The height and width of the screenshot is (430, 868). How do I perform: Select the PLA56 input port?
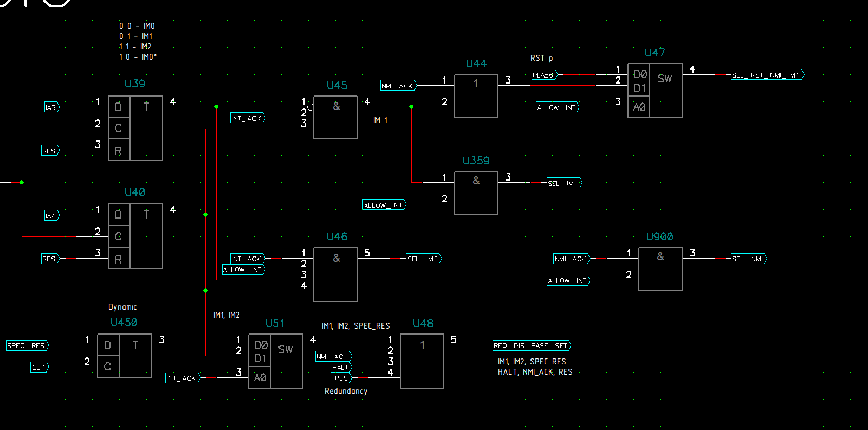(x=543, y=75)
